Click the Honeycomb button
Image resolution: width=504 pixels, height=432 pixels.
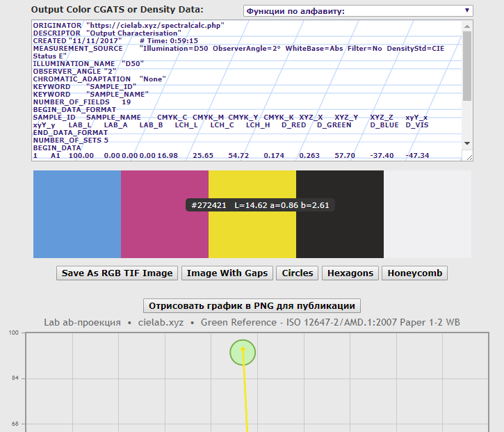414,273
